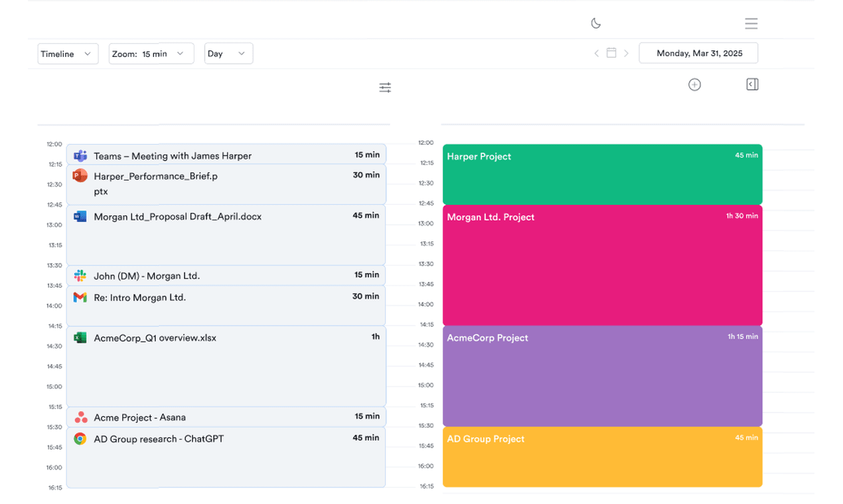Go to the previous day arrow
The width and height of the screenshot is (843, 504).
tap(596, 53)
